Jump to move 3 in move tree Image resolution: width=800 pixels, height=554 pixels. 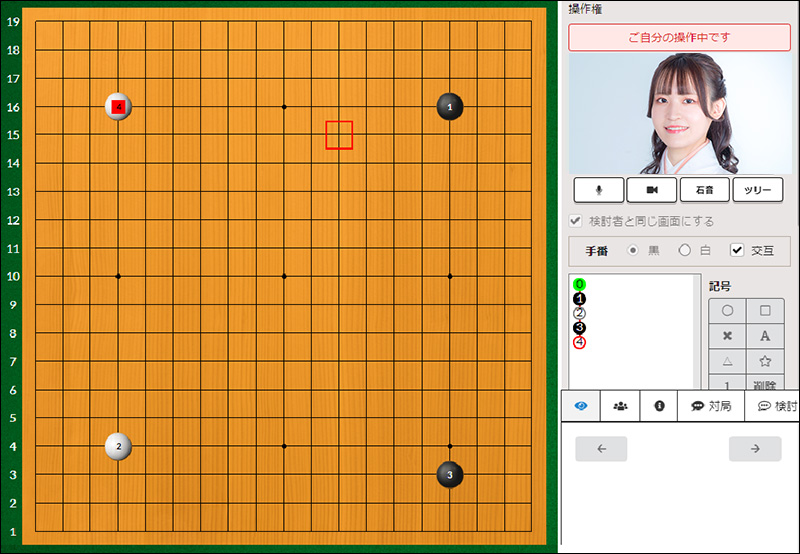[x=580, y=328]
